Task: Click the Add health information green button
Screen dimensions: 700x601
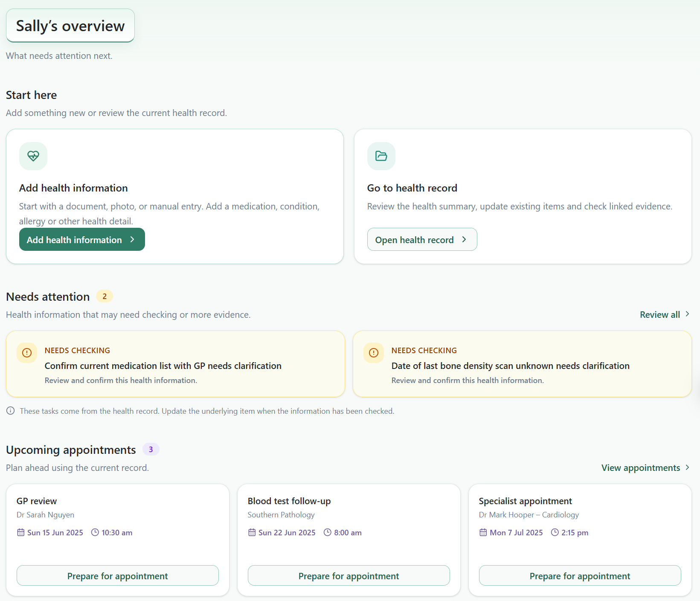Action: (x=82, y=239)
